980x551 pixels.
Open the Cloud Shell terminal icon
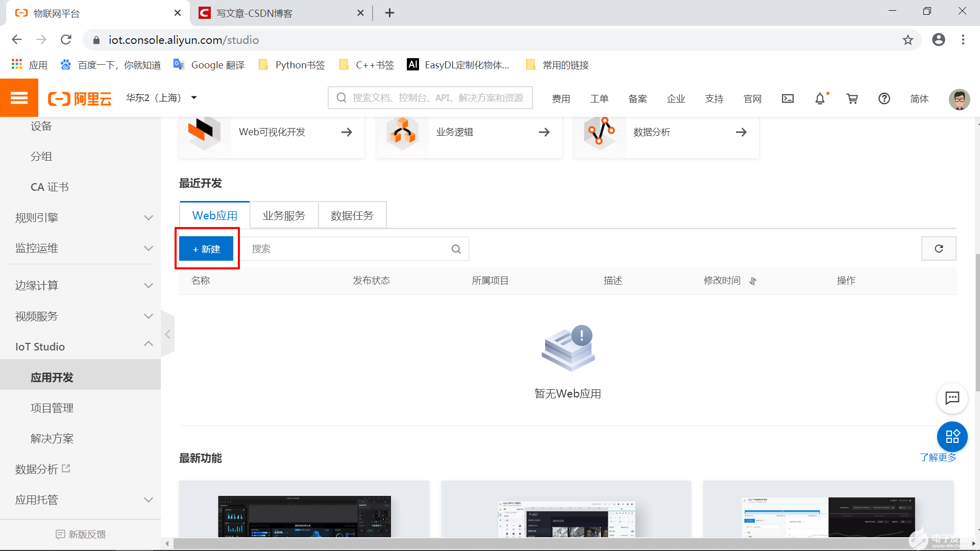(x=788, y=98)
